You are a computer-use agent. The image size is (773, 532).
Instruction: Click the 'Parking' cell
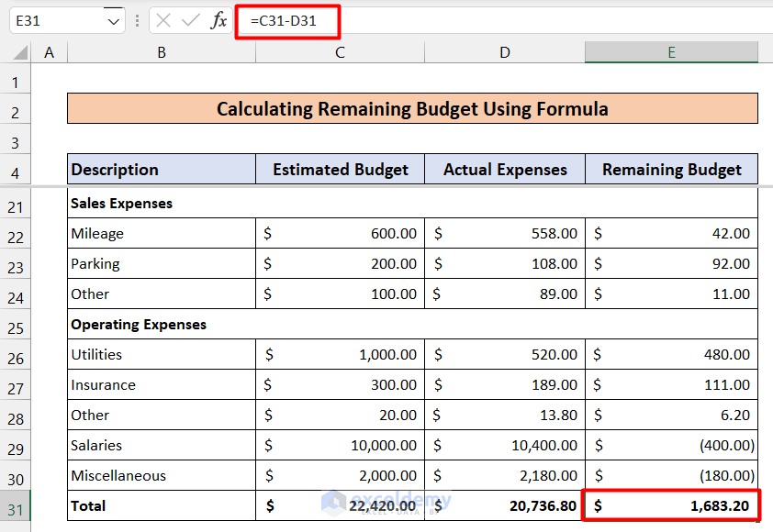pos(162,263)
